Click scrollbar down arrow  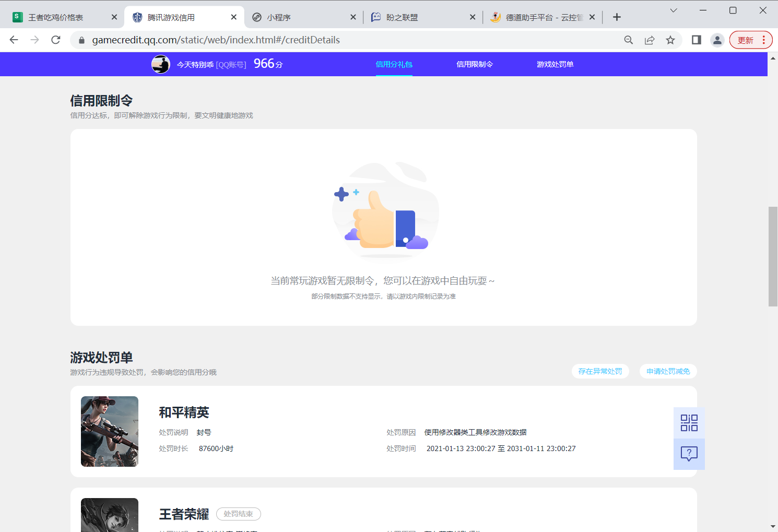773,526
